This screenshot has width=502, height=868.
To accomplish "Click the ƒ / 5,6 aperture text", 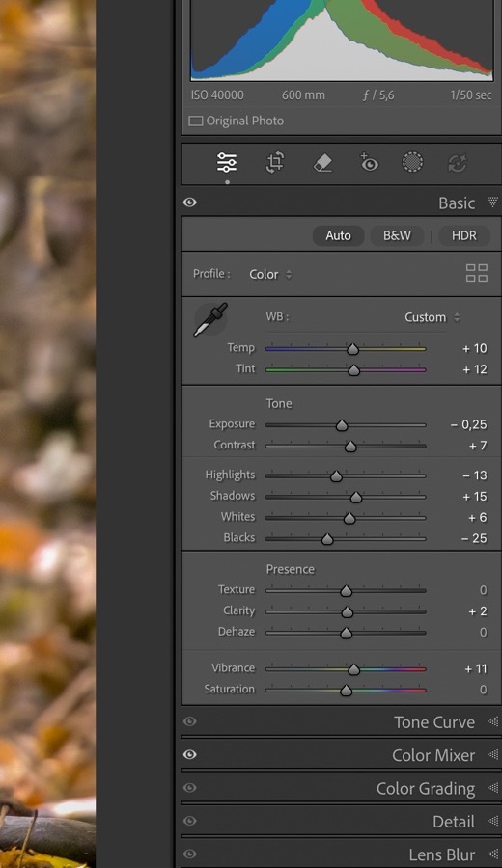I will [378, 95].
